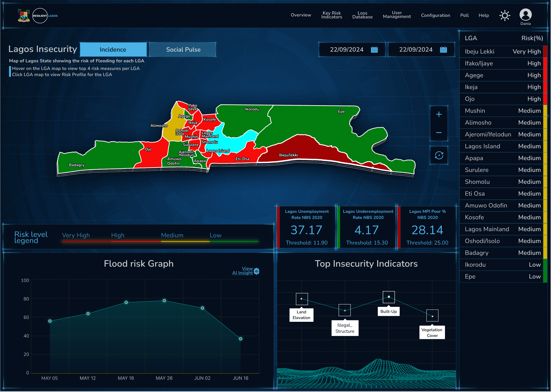
Task: Open the start date calendar icon
Action: pyautogui.click(x=374, y=50)
